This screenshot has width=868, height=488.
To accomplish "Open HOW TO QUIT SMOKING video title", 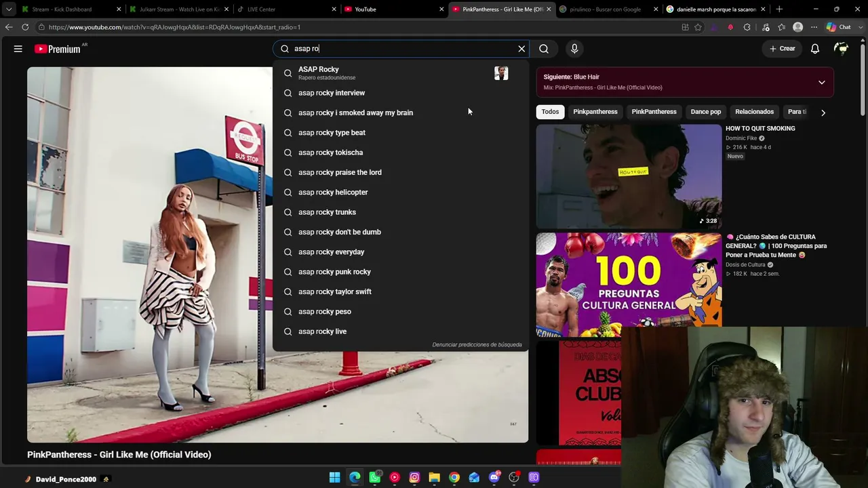I will coord(760,129).
